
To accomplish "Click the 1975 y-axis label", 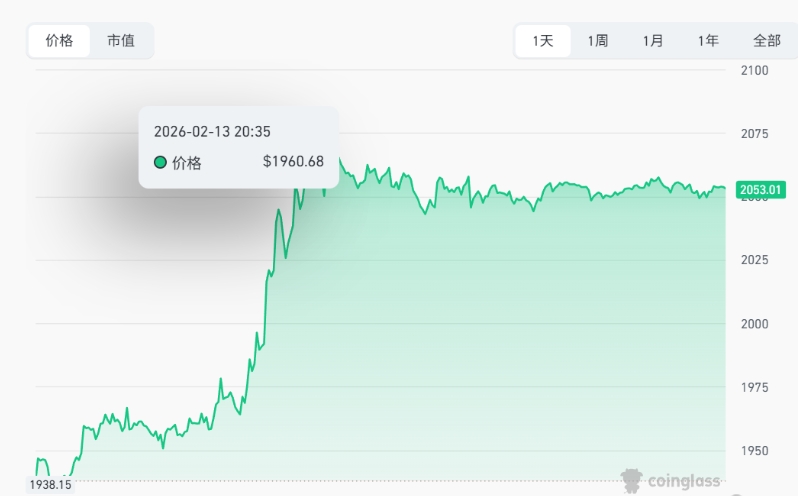I will pyautogui.click(x=754, y=387).
